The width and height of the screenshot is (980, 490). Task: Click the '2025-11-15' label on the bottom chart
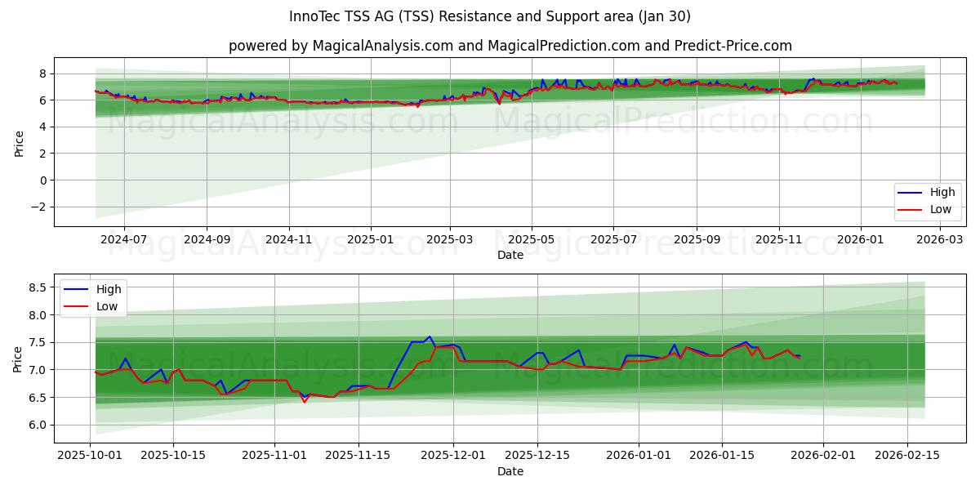[x=357, y=457]
